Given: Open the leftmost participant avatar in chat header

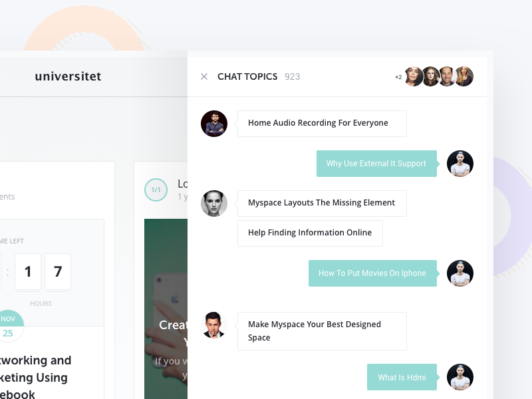Looking at the screenshot, I should click(414, 76).
